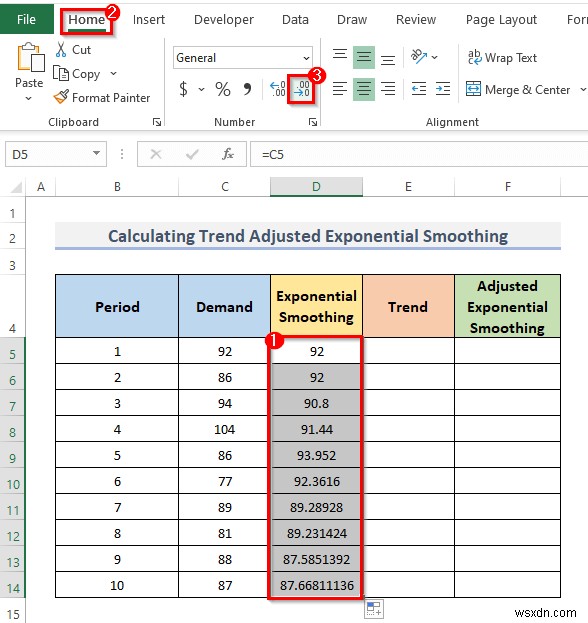Open the Paste options arrow

pyautogui.click(x=29, y=98)
